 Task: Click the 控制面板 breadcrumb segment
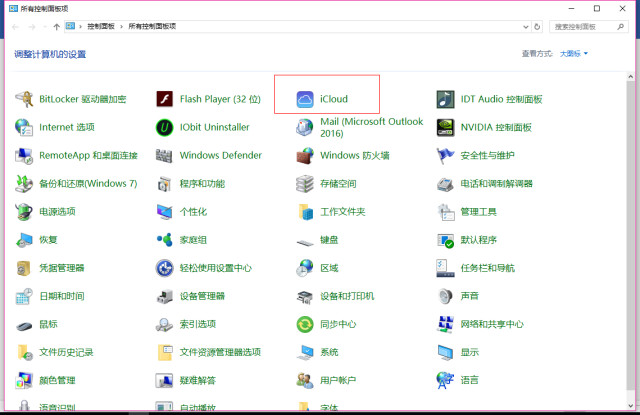click(101, 27)
